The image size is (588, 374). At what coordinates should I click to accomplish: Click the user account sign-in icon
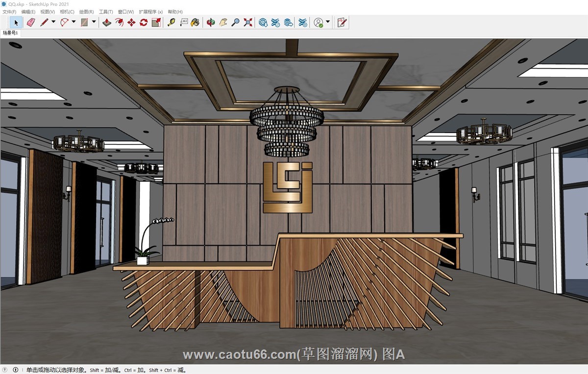[x=318, y=22]
